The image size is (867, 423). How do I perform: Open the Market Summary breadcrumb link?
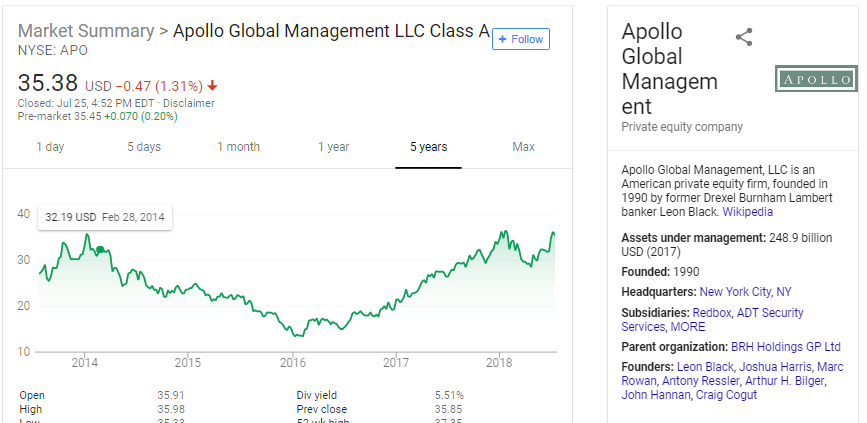click(85, 30)
